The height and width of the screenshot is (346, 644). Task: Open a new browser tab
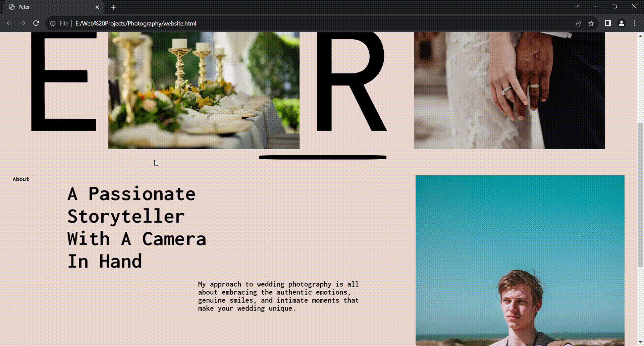(113, 7)
